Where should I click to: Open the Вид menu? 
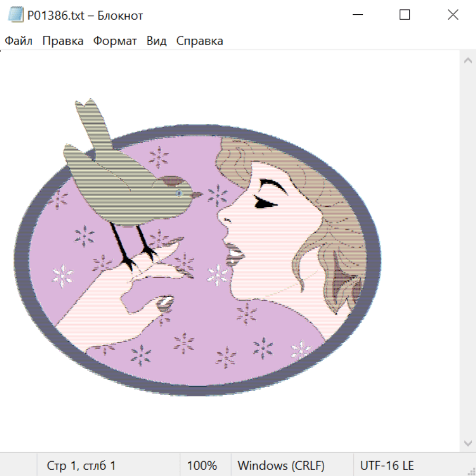[157, 41]
